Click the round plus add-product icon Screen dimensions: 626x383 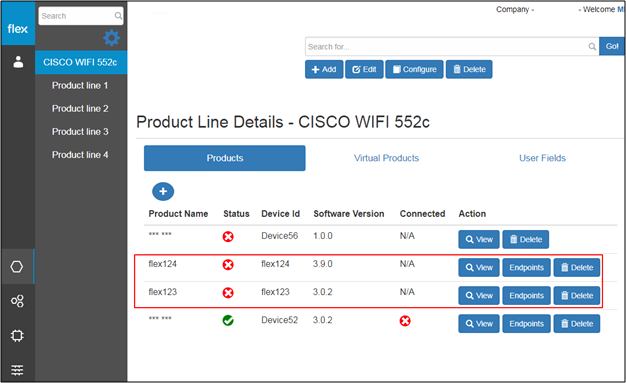pyautogui.click(x=163, y=191)
